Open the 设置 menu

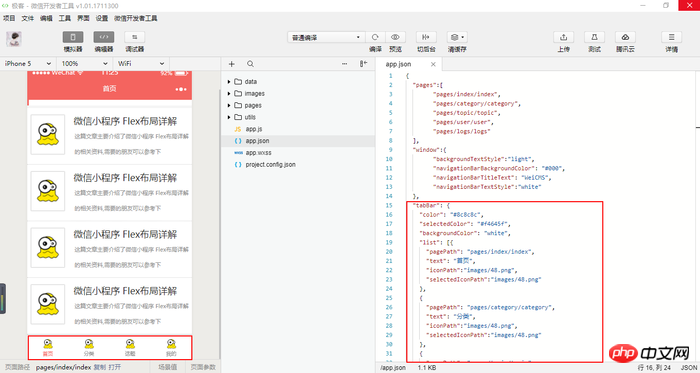102,18
